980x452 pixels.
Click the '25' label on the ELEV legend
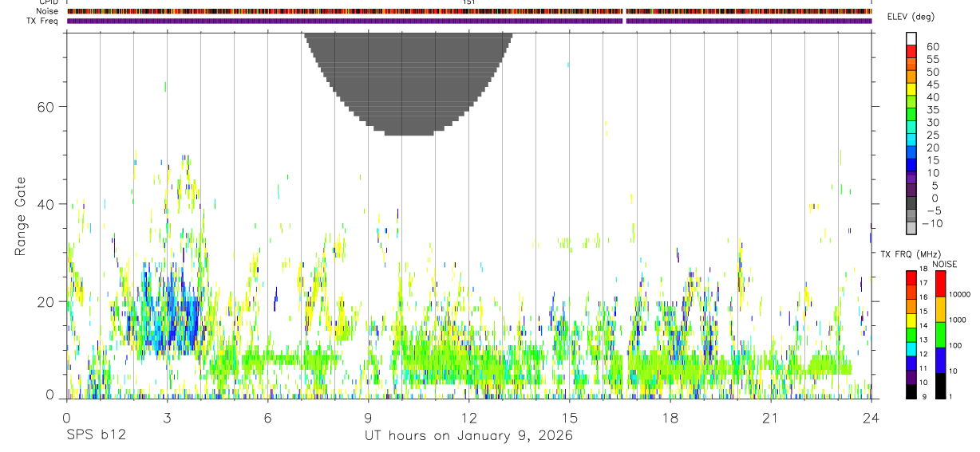(932, 135)
